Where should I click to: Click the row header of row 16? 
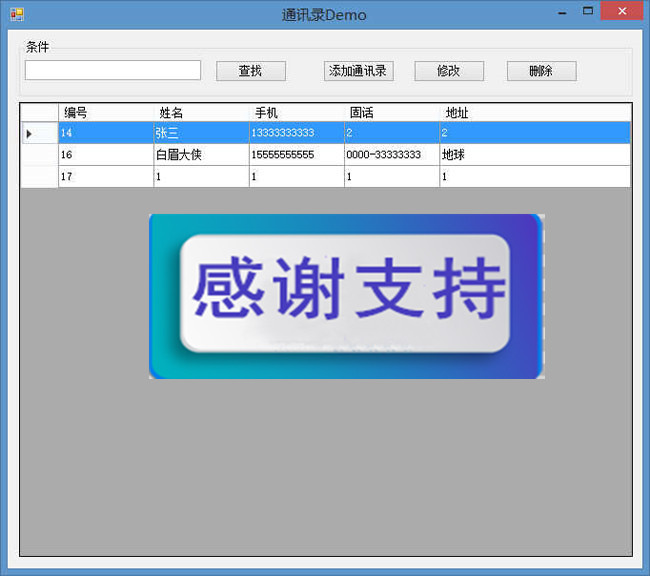pos(39,155)
